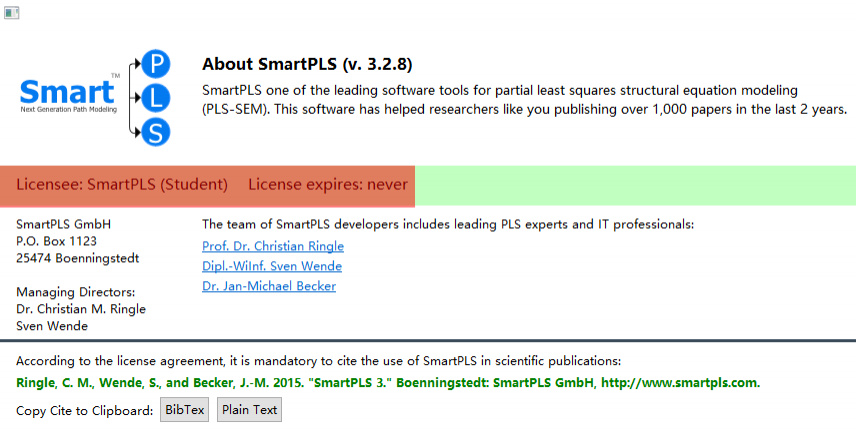Image resolution: width=856 pixels, height=431 pixels.
Task: Click the About SmartPLS (v. 3.2.8) heading
Action: (307, 65)
